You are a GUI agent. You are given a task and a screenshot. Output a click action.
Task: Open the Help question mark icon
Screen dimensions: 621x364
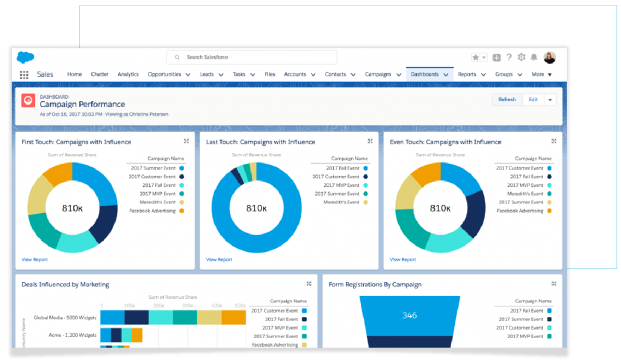509,58
